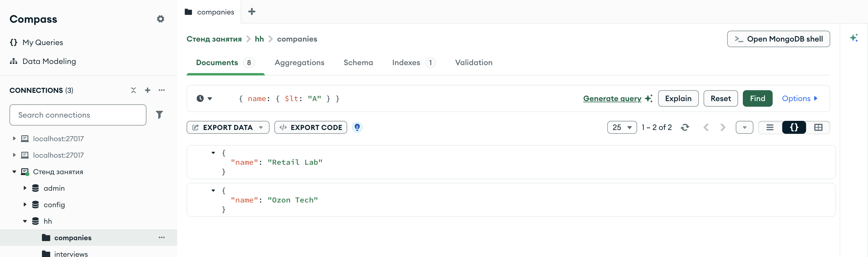Collapse Стенд занятия connection

point(14,172)
